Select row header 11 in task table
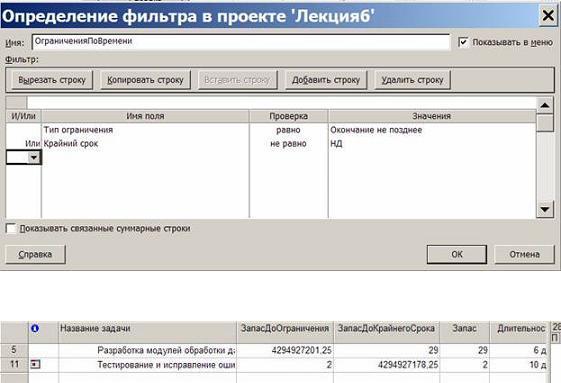The height and width of the screenshot is (383, 561). click(x=14, y=365)
